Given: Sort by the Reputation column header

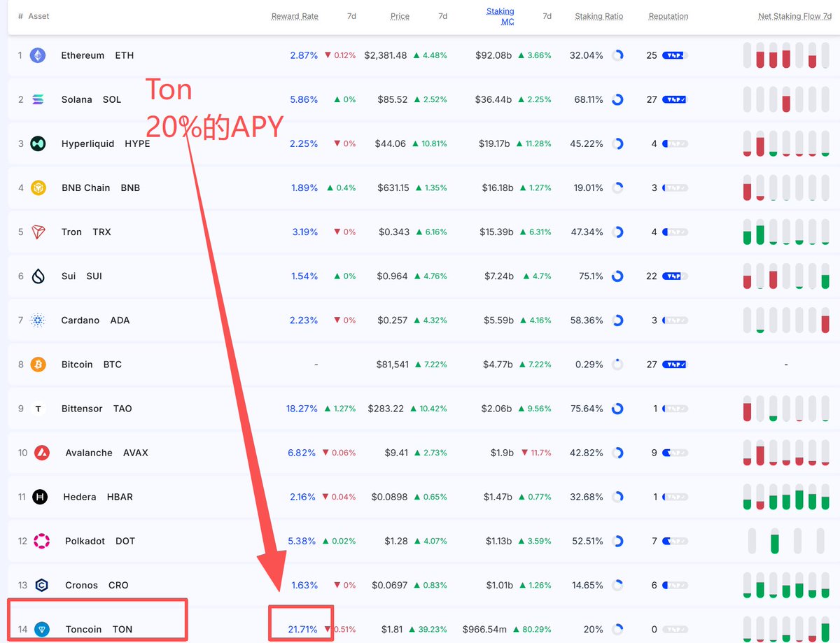Looking at the screenshot, I should (x=668, y=16).
